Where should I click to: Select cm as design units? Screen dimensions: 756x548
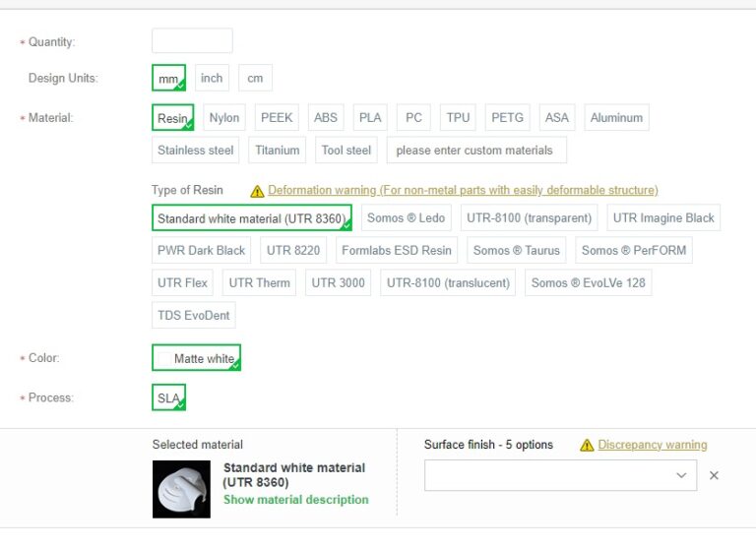point(255,78)
